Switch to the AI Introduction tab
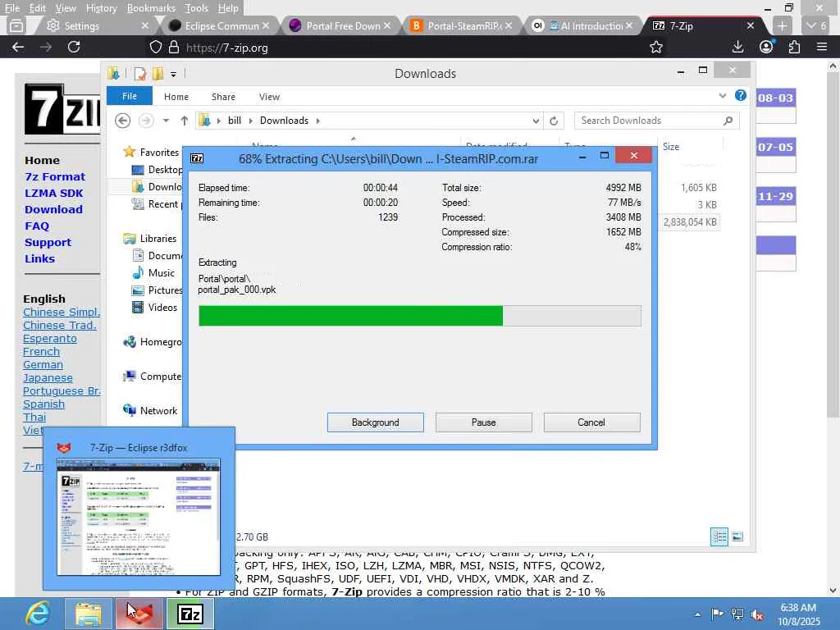This screenshot has height=630, width=840. (582, 25)
